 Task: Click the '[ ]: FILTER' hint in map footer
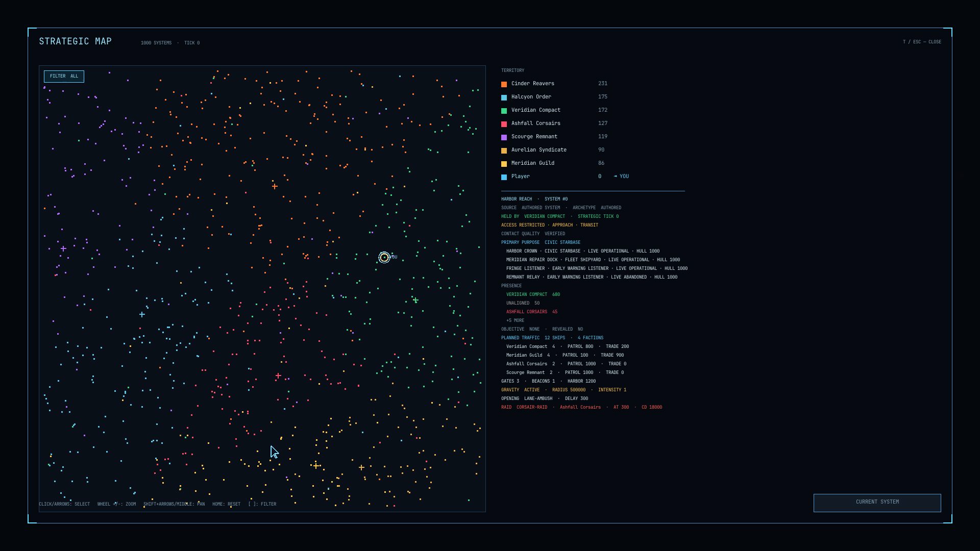[x=262, y=504]
